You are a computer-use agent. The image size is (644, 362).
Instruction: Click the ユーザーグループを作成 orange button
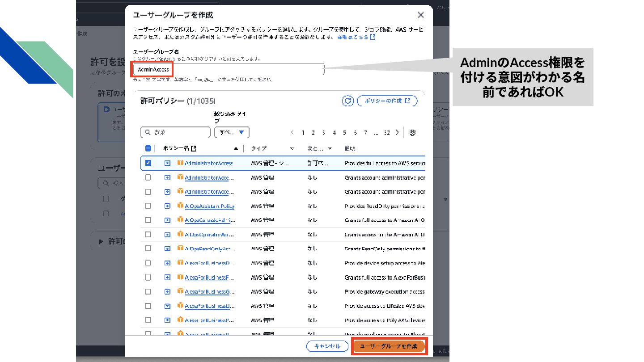389,346
